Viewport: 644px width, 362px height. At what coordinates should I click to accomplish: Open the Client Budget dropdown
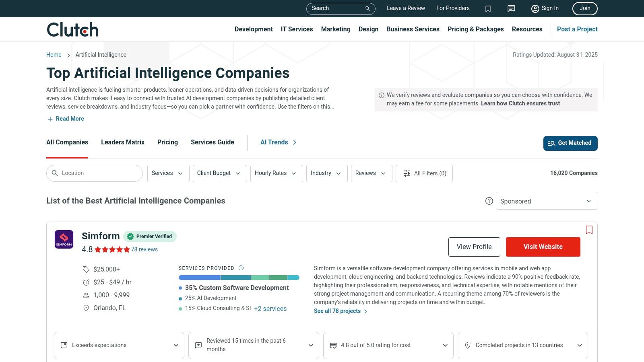pyautogui.click(x=219, y=173)
